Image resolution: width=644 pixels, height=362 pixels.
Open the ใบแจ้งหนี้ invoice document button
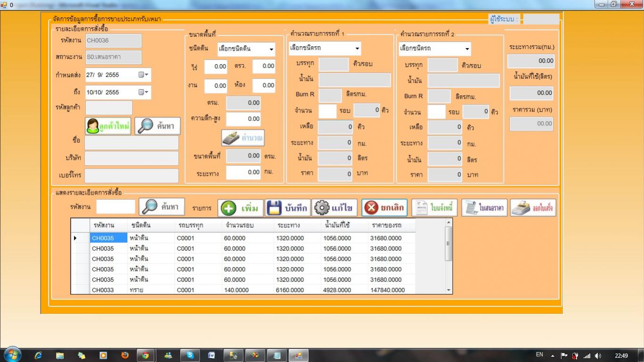pyautogui.click(x=434, y=208)
